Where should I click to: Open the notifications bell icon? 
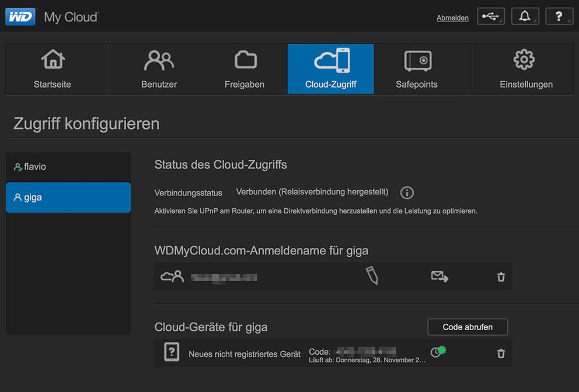525,16
